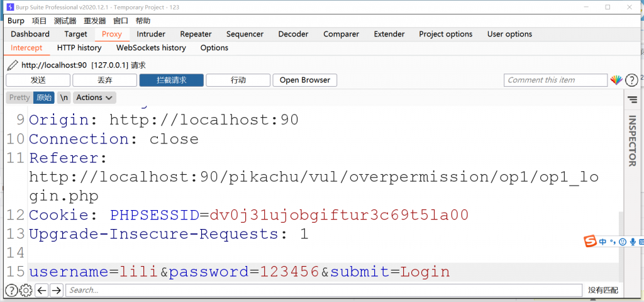Click the Origin header line
Image resolution: width=644 pixels, height=302 pixels.
tap(164, 120)
